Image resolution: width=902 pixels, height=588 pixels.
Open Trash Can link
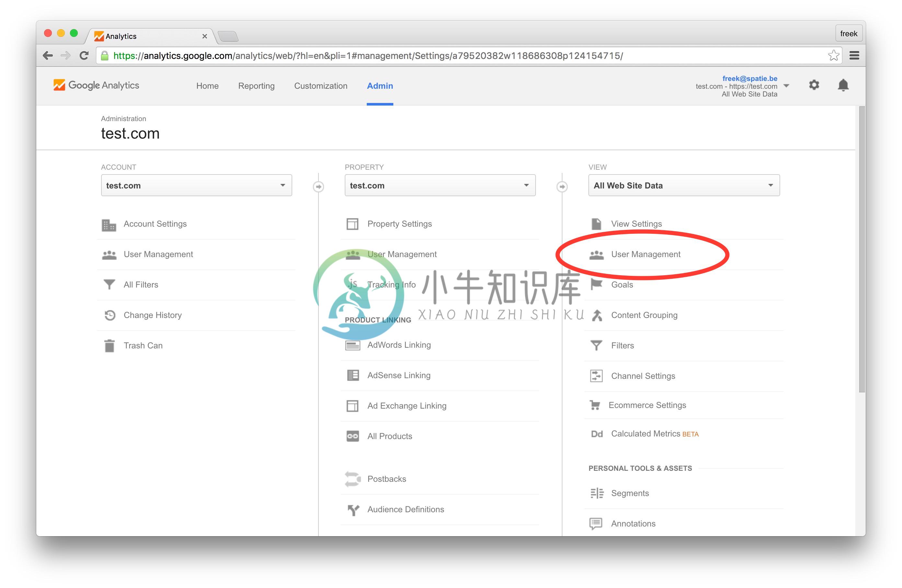click(x=143, y=345)
